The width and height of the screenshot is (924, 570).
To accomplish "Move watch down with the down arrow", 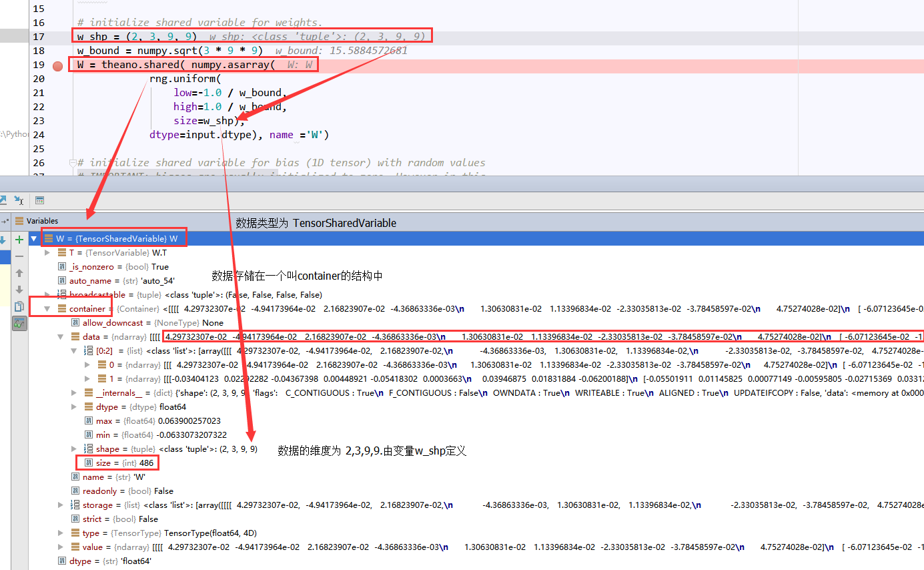I will coord(19,290).
